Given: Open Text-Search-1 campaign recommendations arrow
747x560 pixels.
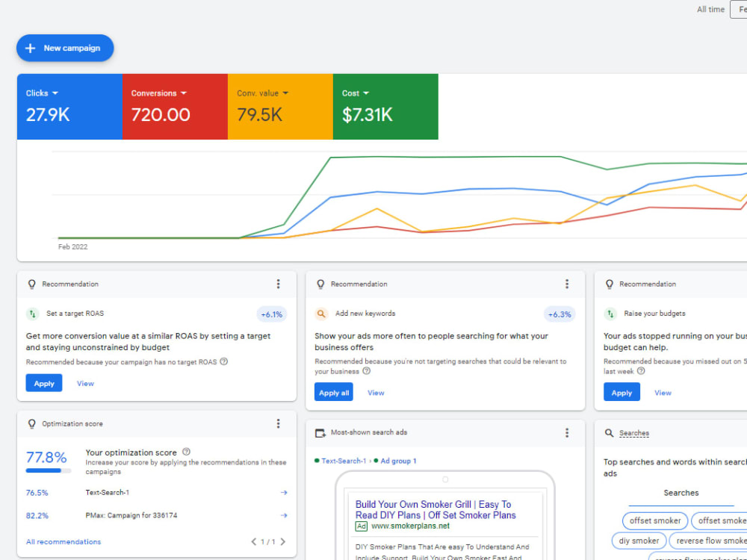Looking at the screenshot, I should tap(284, 493).
